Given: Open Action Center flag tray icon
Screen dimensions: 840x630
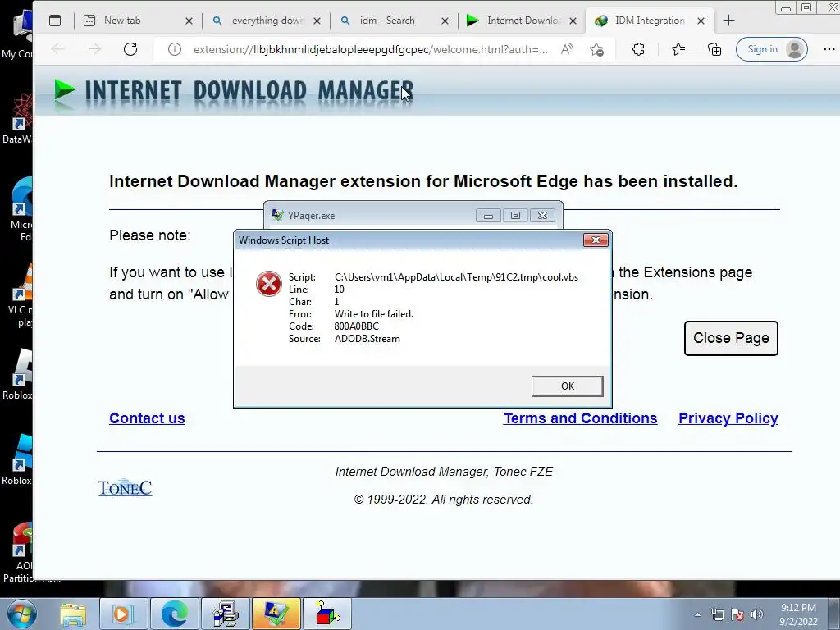Looking at the screenshot, I should (737, 614).
